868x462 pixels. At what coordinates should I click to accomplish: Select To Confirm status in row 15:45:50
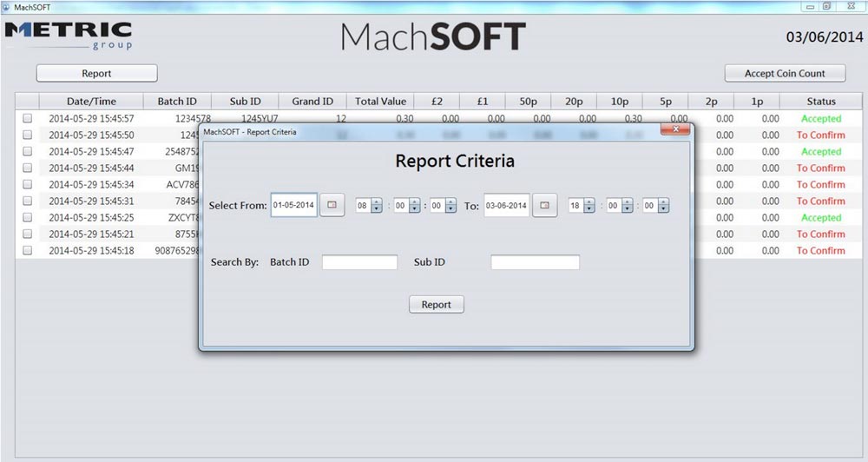(821, 135)
